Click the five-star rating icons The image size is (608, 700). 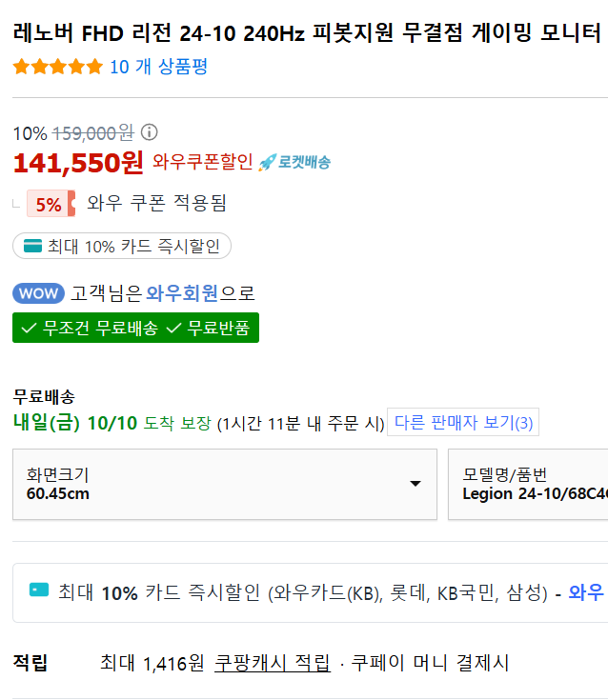click(58, 67)
